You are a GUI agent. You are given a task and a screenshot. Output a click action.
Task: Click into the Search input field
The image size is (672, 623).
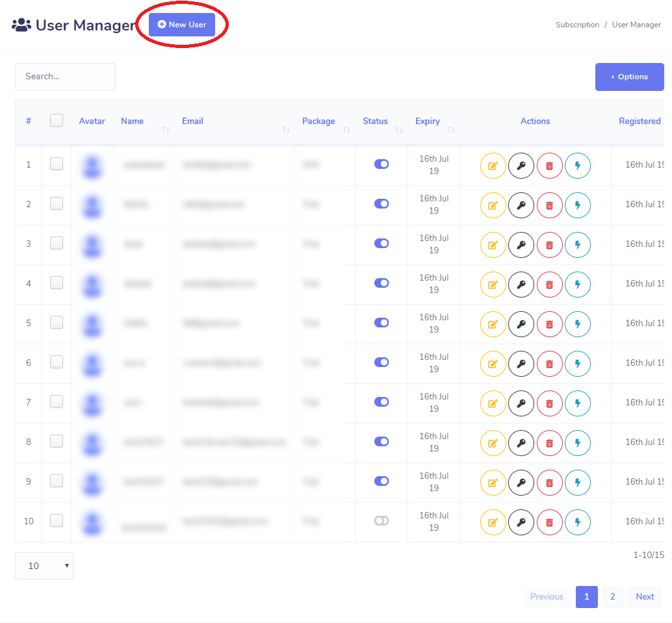[x=65, y=77]
